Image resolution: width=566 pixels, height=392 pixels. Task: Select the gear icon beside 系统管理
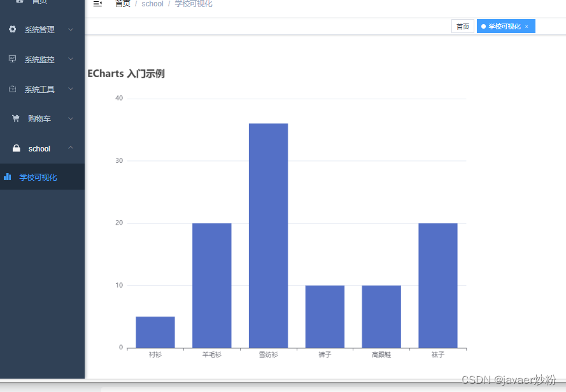(x=11, y=29)
